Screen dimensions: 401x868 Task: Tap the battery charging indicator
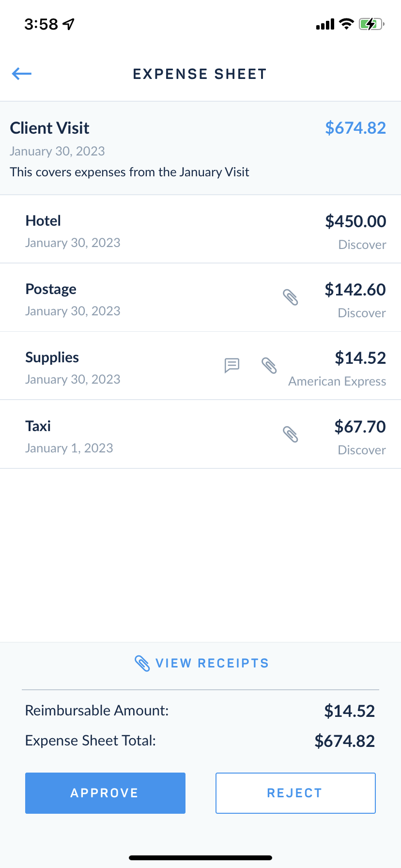pos(371,24)
